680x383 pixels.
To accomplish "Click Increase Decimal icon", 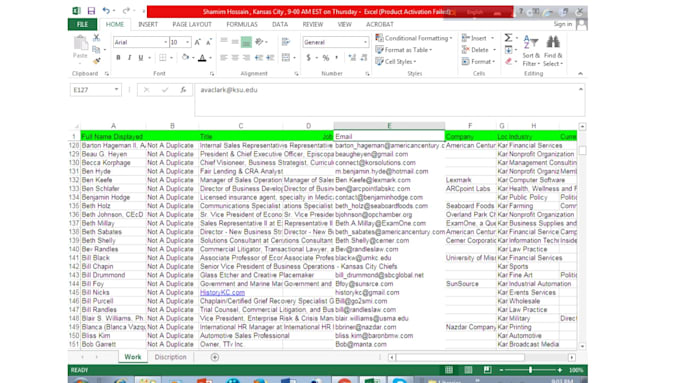I will [x=352, y=58].
